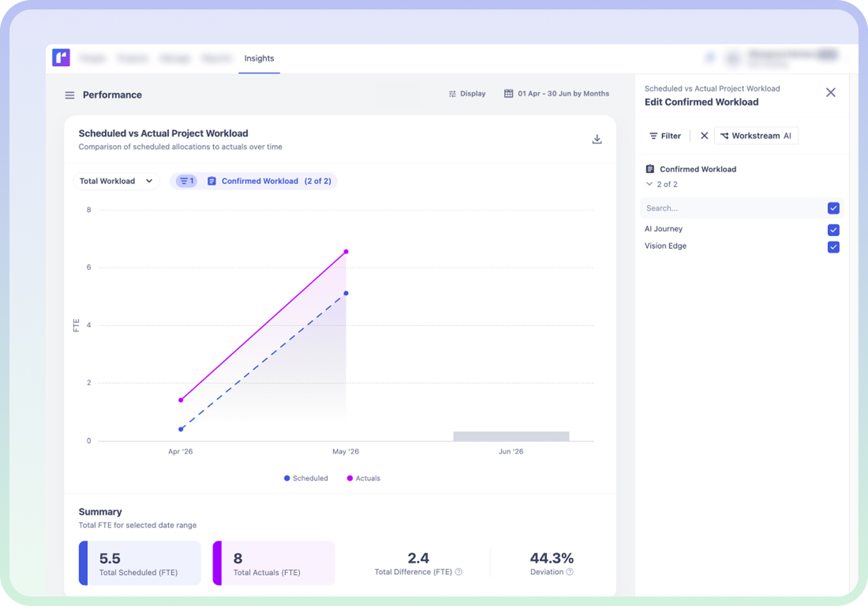This screenshot has width=868, height=606.
Task: Clear the Workstream filter with X
Action: (x=704, y=136)
